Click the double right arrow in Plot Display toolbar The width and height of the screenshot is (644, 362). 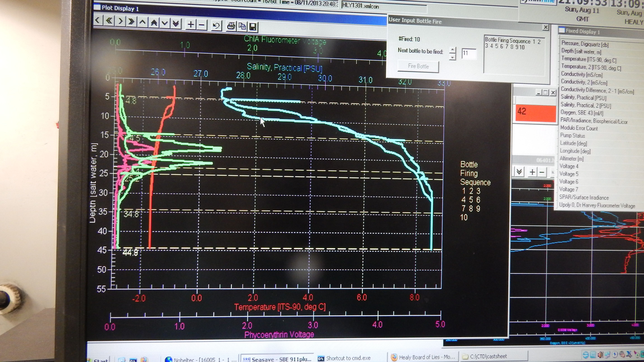tap(132, 22)
